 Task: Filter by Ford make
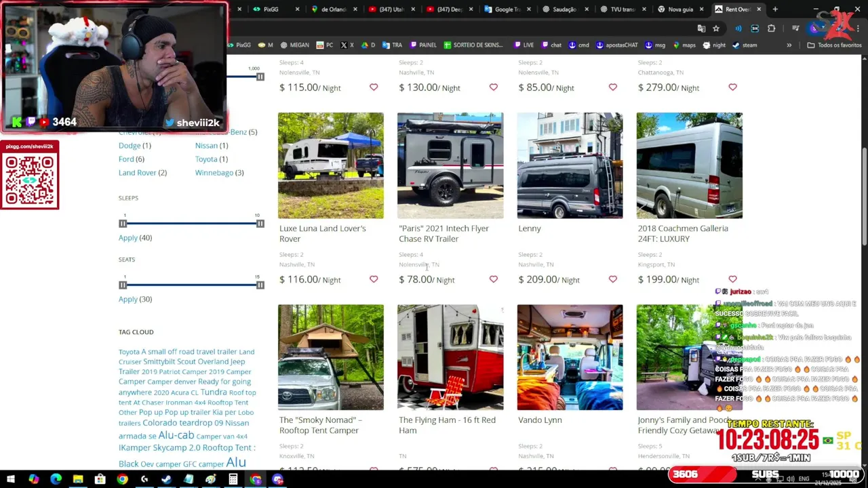point(126,159)
